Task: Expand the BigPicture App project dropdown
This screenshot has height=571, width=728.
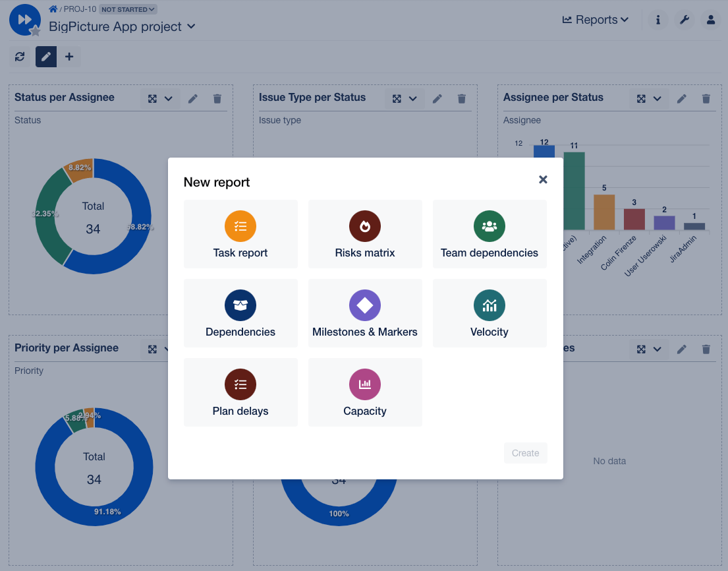Action: click(x=191, y=26)
